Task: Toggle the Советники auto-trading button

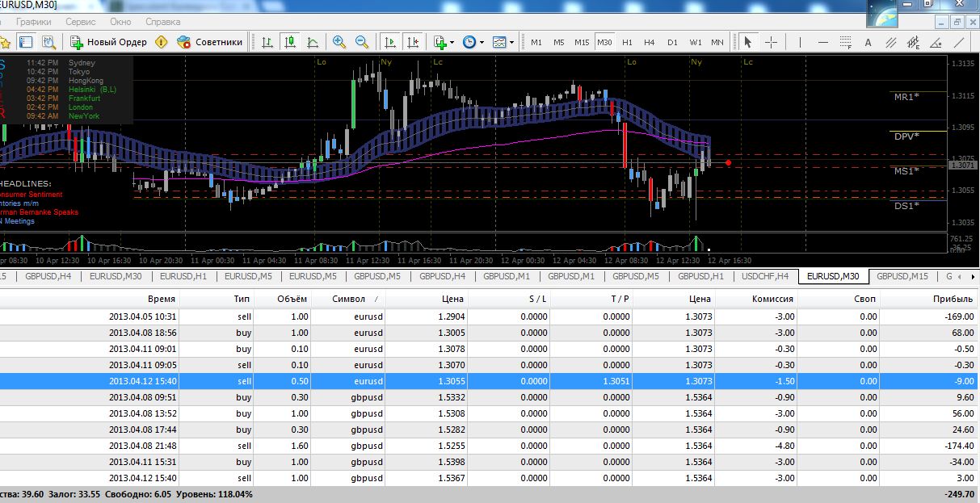Action: 209,42
